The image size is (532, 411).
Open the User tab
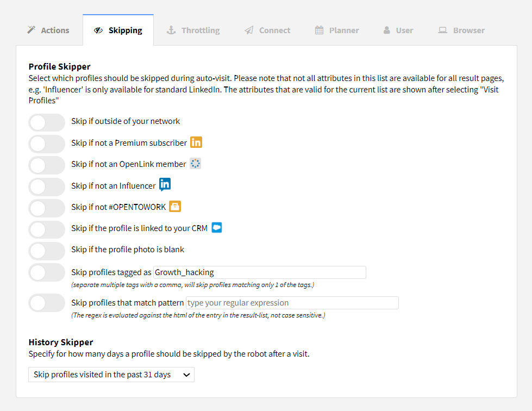tap(398, 30)
